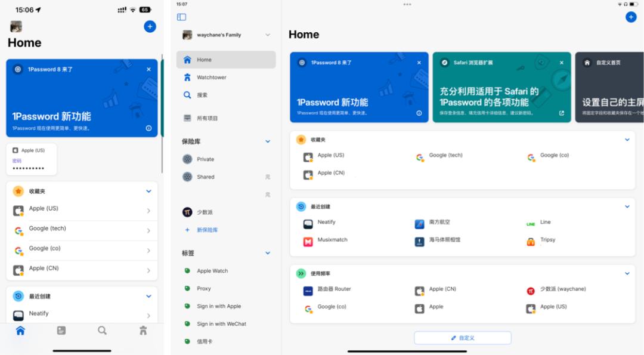
Task: Select the 信用卡 tag in the sidebar
Action: pyautogui.click(x=226, y=341)
